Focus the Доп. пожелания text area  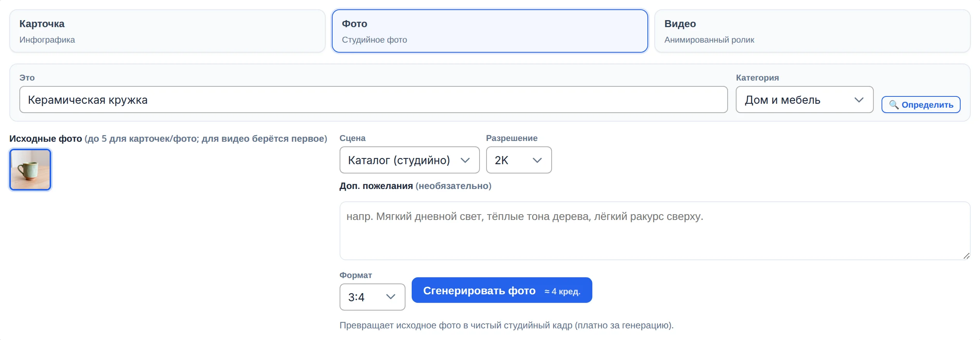coord(655,230)
